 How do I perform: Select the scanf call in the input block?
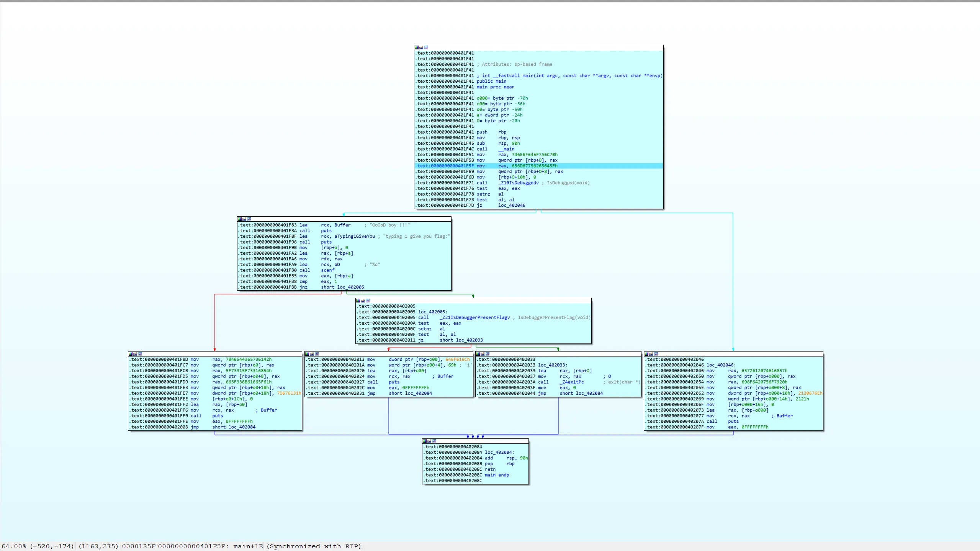327,270
